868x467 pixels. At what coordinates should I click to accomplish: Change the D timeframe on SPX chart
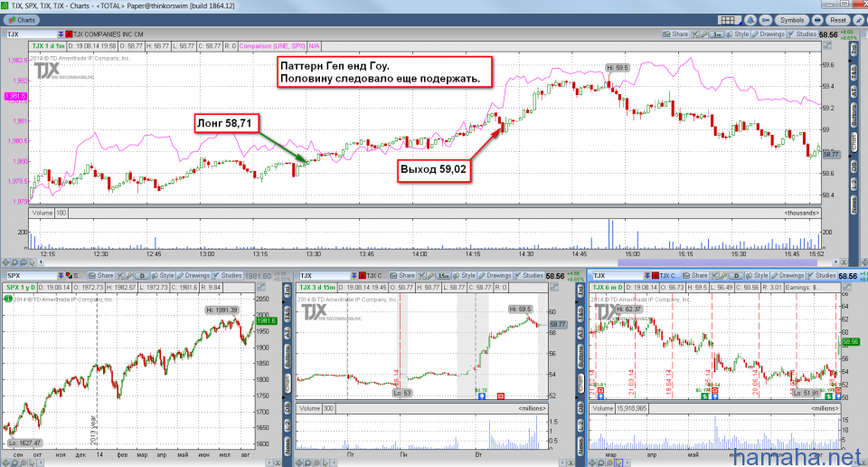[142, 276]
